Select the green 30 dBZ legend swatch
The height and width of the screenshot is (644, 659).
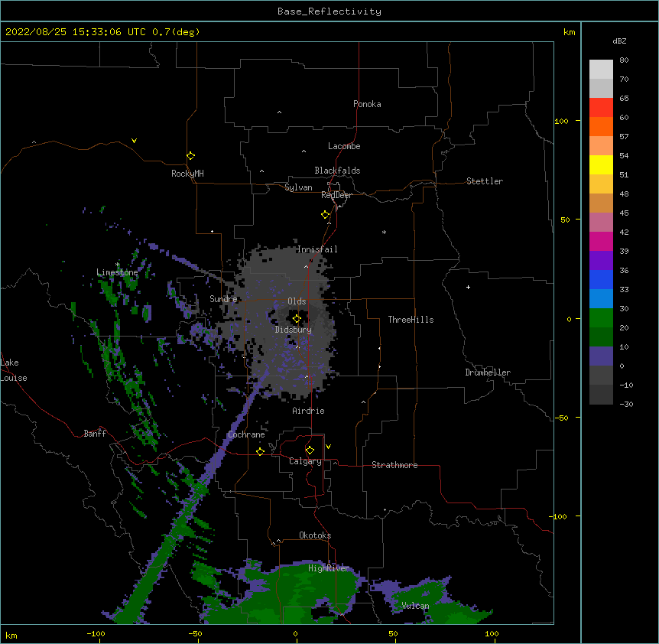point(601,318)
